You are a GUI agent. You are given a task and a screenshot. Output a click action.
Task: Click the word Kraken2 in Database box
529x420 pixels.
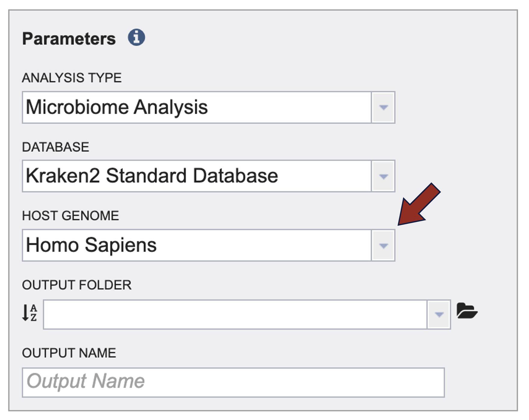pos(63,176)
